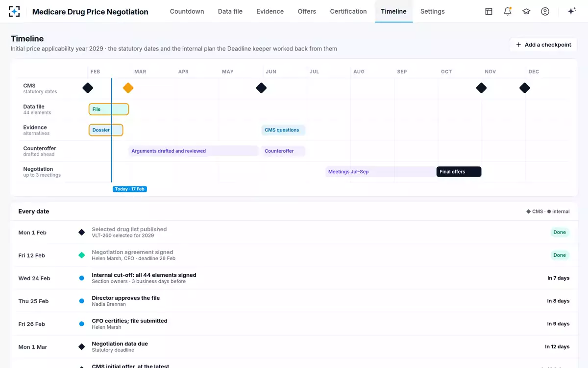The height and width of the screenshot is (368, 588).
Task: Click the blue dot beside Internal cut-off row
Action: pyautogui.click(x=82, y=278)
